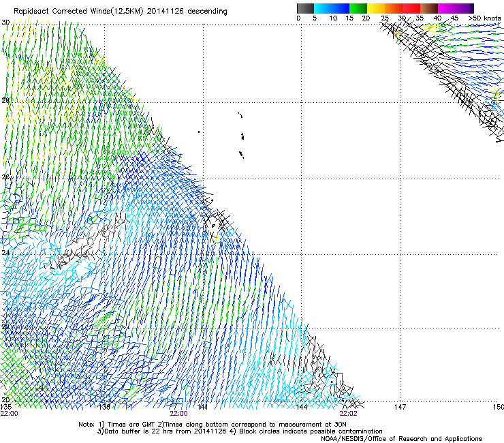Screen dimensions: 504x443
Task: Click the longitude label '138'
Action: 104,407
